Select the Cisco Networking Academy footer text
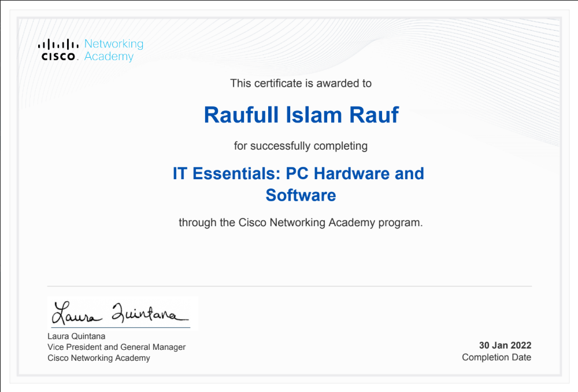 point(98,358)
